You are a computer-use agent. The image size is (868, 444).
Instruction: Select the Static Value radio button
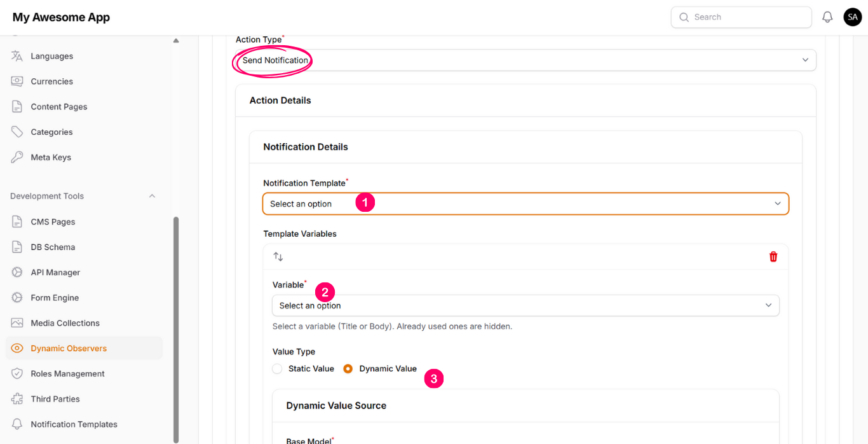[x=277, y=369]
